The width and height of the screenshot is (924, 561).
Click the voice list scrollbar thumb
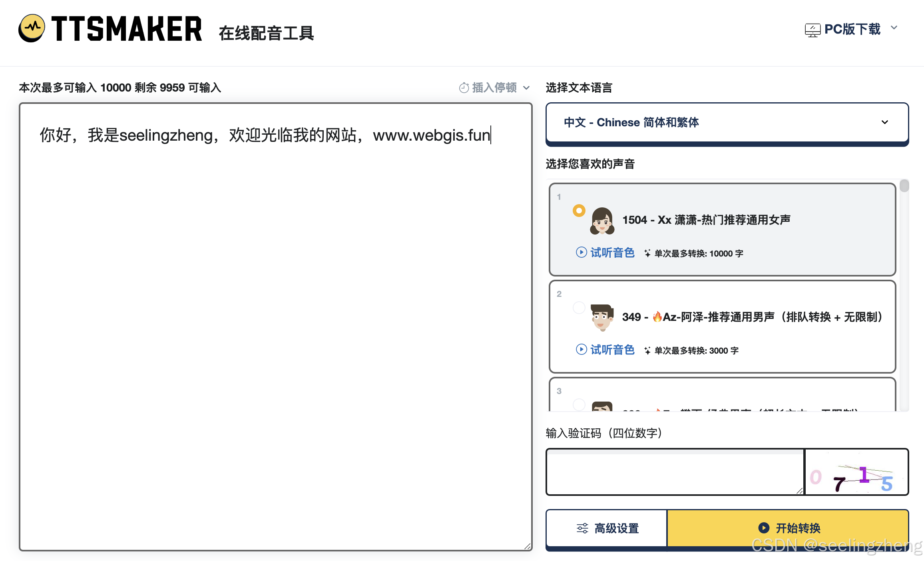pos(904,186)
